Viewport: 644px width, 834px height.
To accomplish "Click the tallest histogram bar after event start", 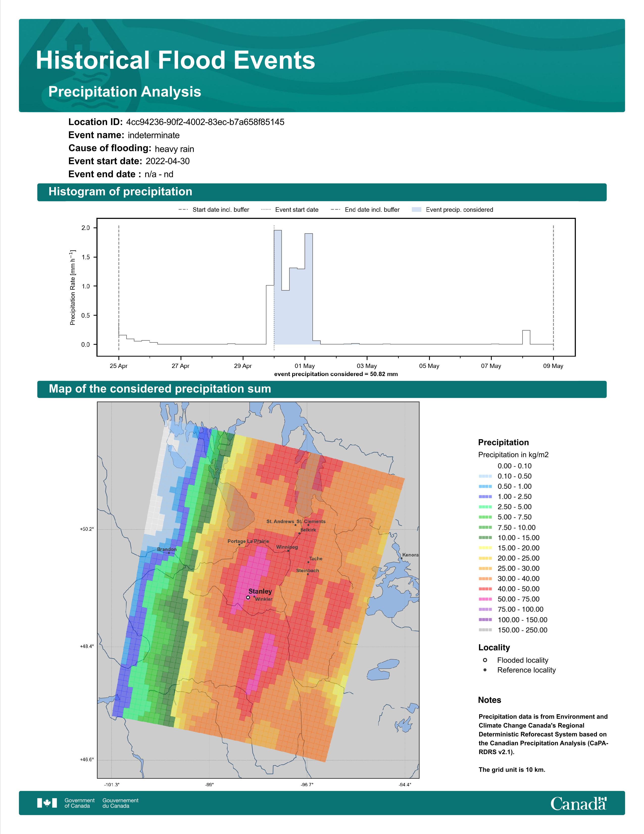I will pyautogui.click(x=278, y=287).
